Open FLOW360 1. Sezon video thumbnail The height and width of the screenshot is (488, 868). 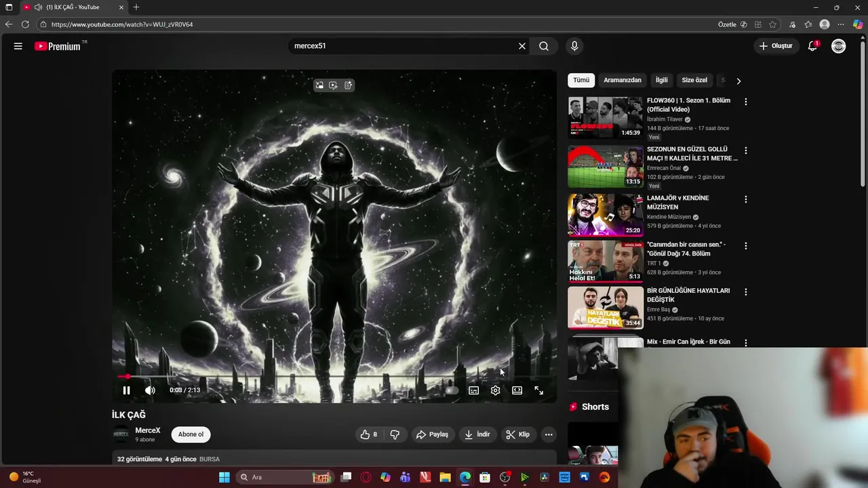[x=606, y=117]
